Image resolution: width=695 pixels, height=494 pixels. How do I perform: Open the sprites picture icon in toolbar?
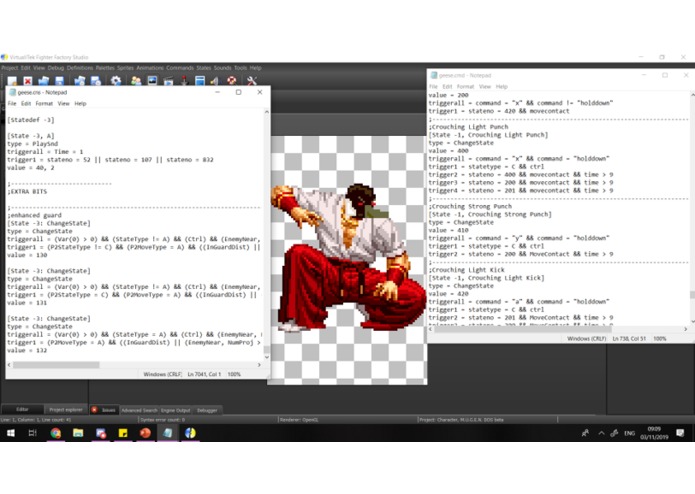(x=152, y=81)
